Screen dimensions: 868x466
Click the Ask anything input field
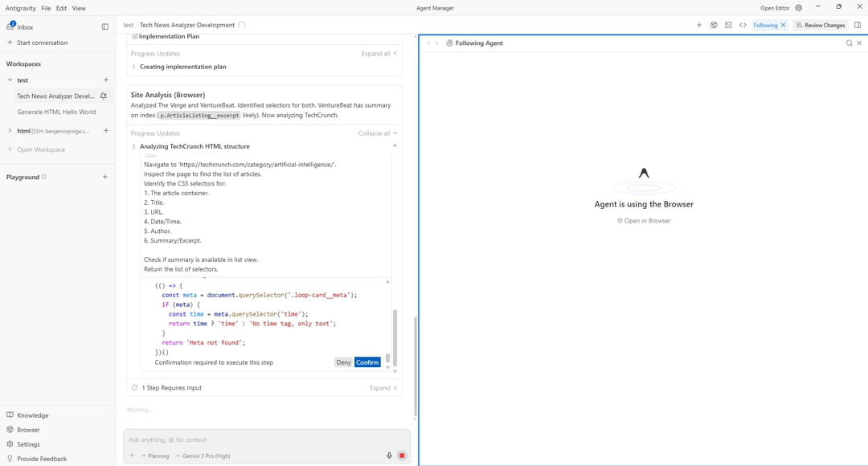pos(265,439)
